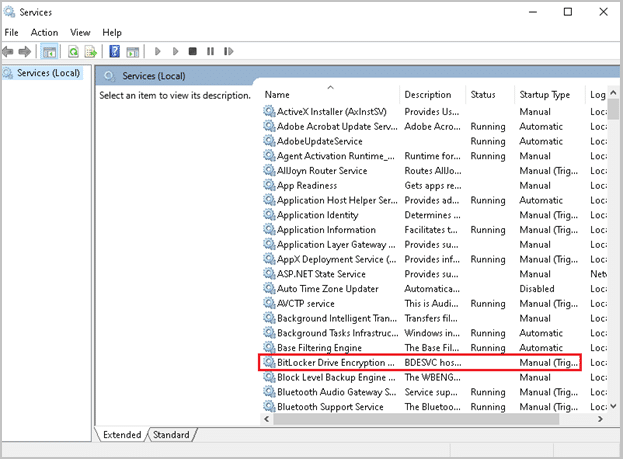Click the Refresh toolbar icon
623x459 pixels.
pos(73,51)
